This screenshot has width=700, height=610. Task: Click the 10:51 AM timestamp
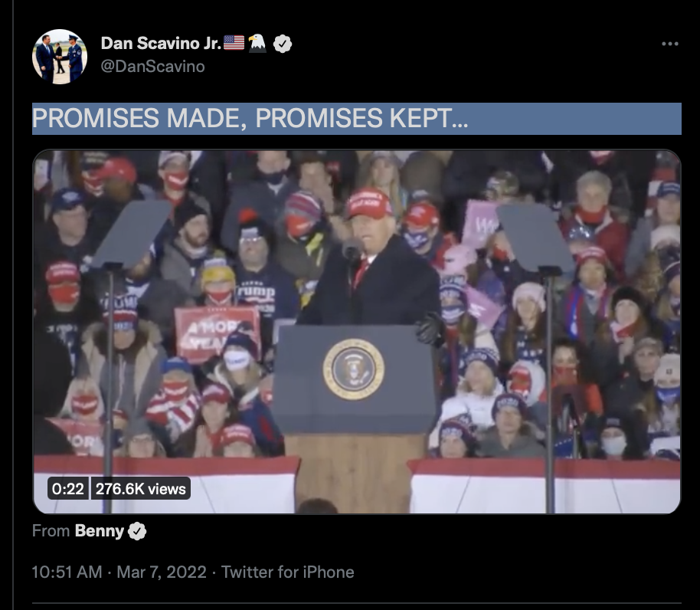67,572
